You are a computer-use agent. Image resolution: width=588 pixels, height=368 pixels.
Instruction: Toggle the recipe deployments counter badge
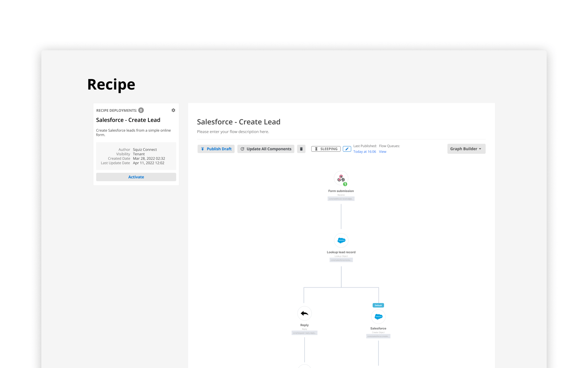click(141, 110)
